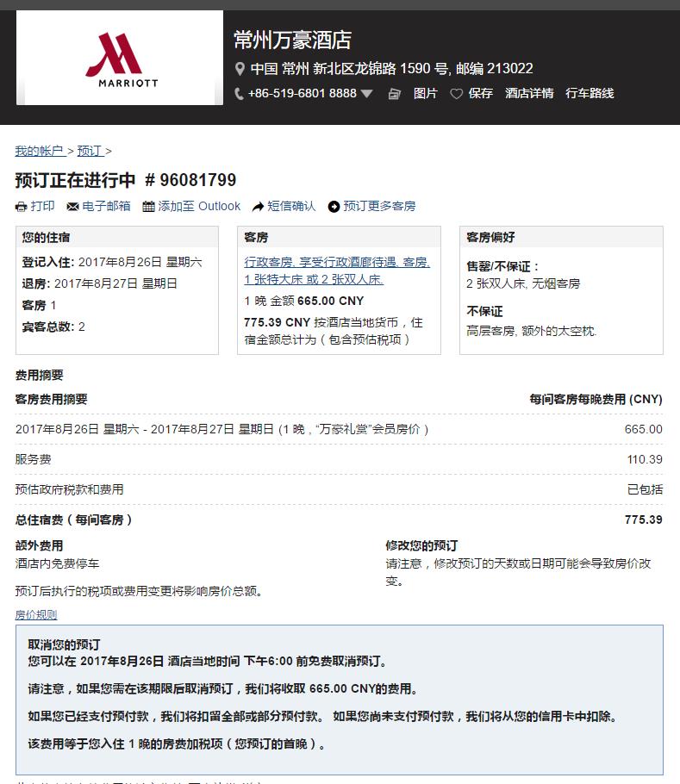Image resolution: width=680 pixels, height=784 pixels.
Task: Click the 2 张双人床, 无烟客房 preference text
Action: [523, 283]
